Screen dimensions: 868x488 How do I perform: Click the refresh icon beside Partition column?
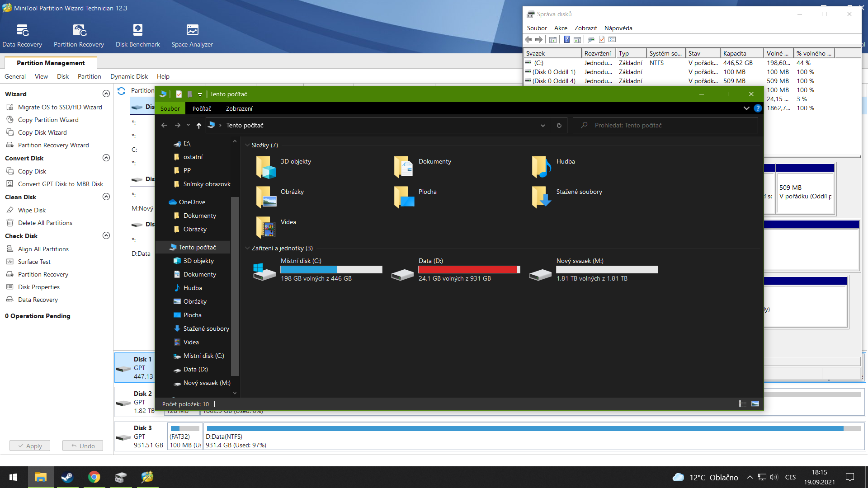[x=121, y=91]
